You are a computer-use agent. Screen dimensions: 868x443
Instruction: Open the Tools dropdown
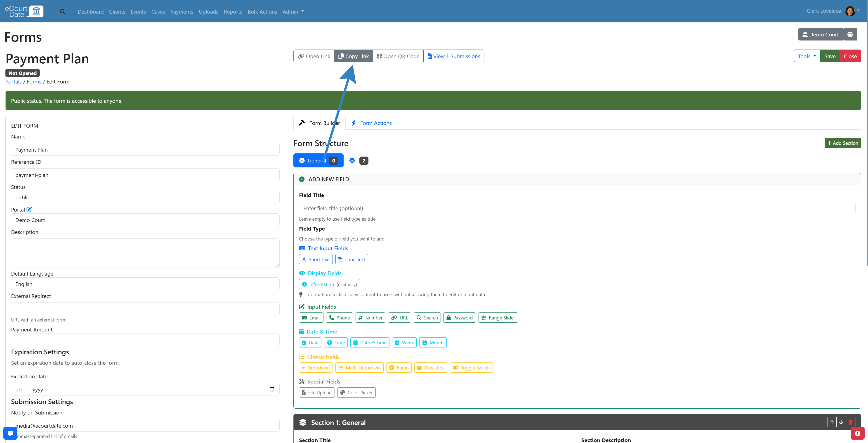click(x=807, y=56)
